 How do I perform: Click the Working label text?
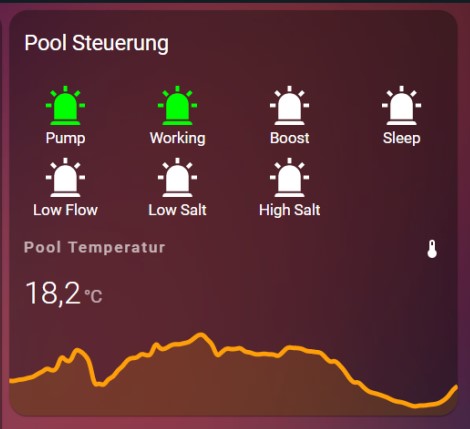pos(177,138)
